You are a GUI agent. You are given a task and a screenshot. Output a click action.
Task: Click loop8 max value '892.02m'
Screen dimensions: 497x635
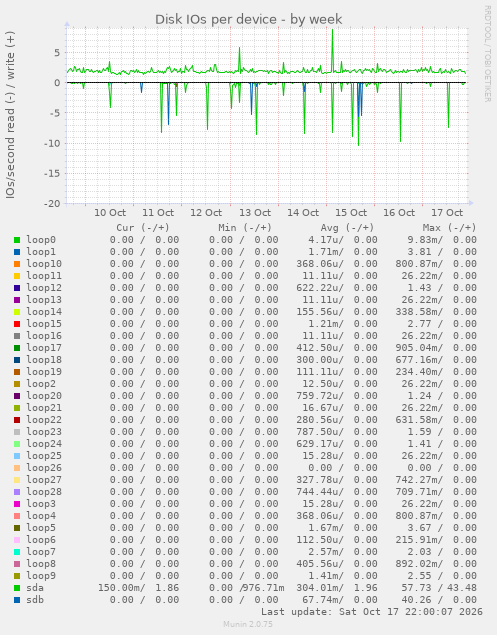coord(419,564)
